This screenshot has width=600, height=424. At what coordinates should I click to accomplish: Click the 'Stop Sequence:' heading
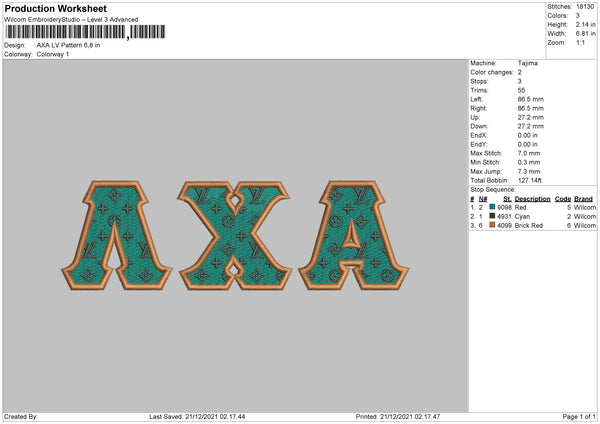click(493, 189)
